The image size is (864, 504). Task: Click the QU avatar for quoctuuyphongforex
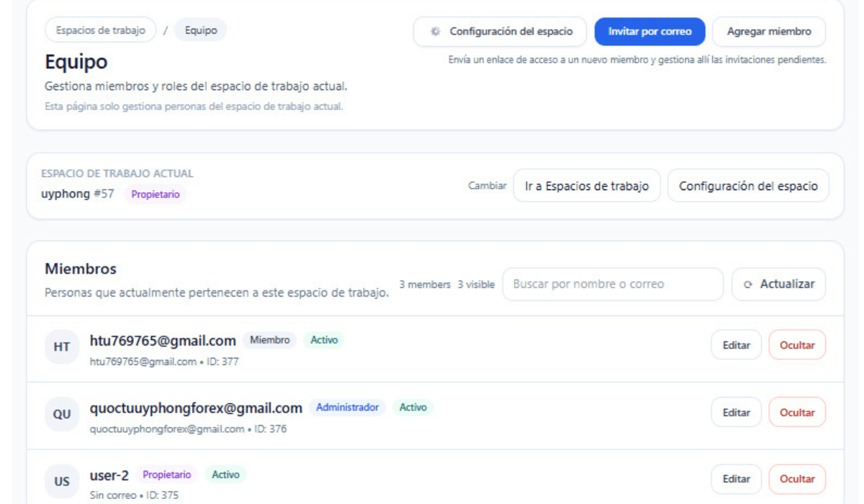click(62, 415)
